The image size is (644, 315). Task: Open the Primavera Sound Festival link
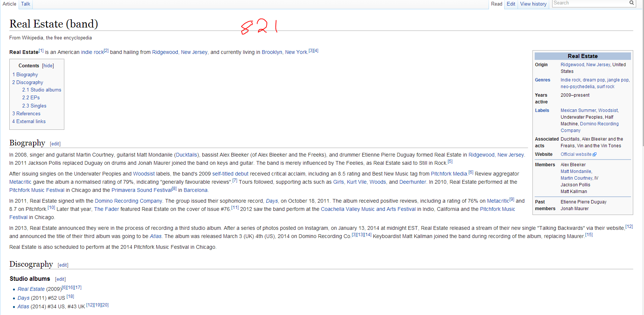[x=142, y=190]
